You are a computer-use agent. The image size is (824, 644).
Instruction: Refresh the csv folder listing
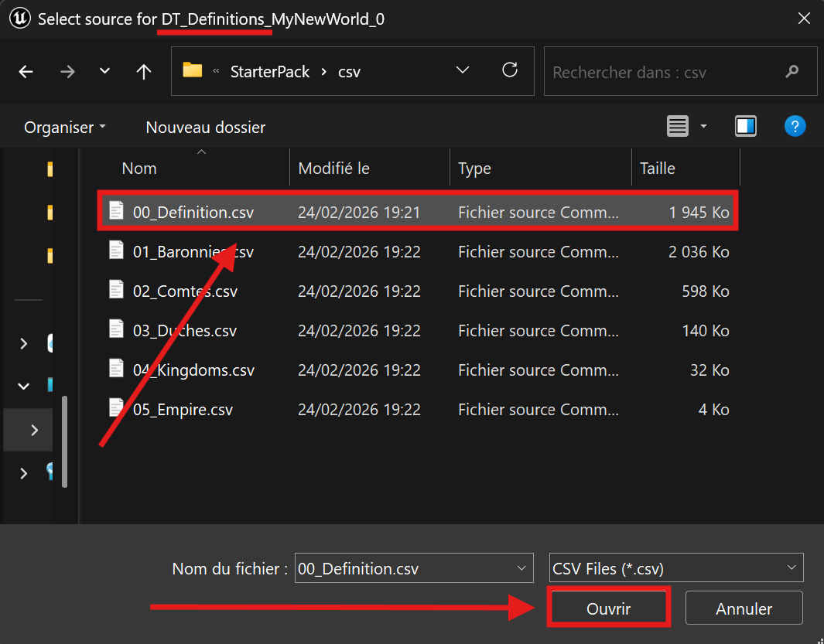[x=510, y=70]
